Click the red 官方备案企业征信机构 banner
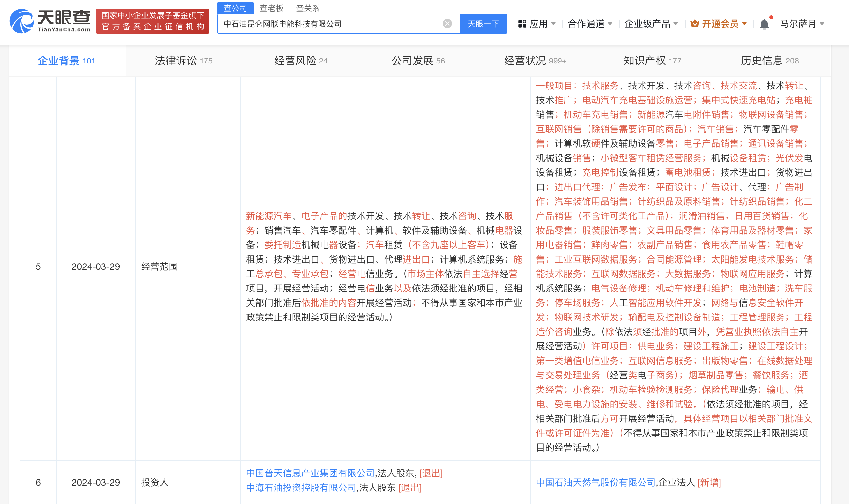849x504 pixels. (152, 21)
